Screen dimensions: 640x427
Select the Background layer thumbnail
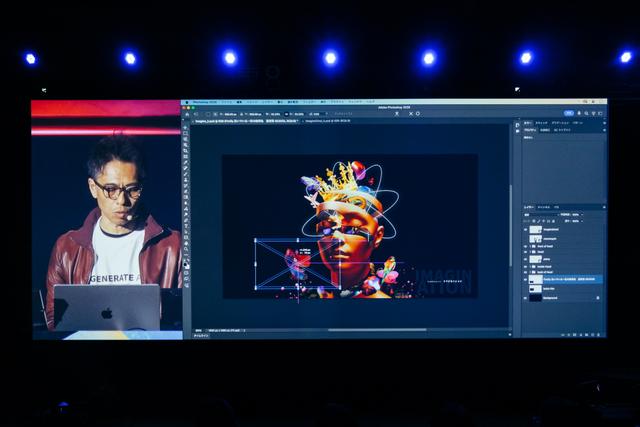click(535, 298)
